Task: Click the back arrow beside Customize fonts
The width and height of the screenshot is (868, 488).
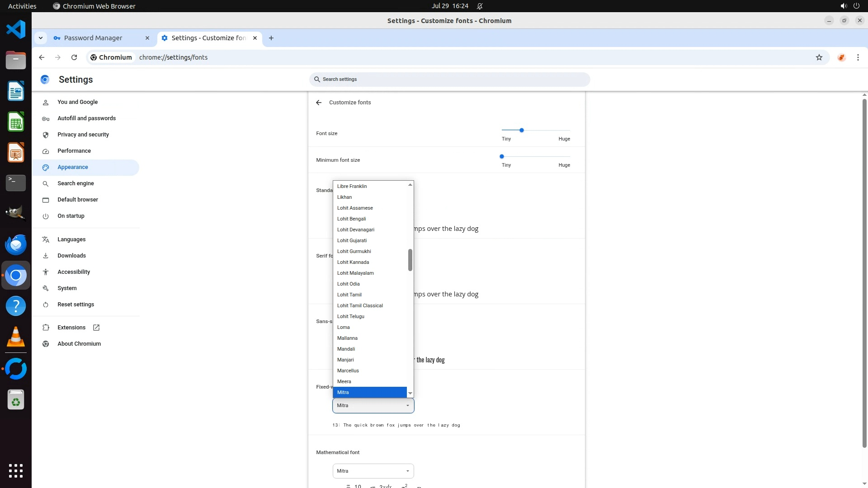Action: coord(319,103)
